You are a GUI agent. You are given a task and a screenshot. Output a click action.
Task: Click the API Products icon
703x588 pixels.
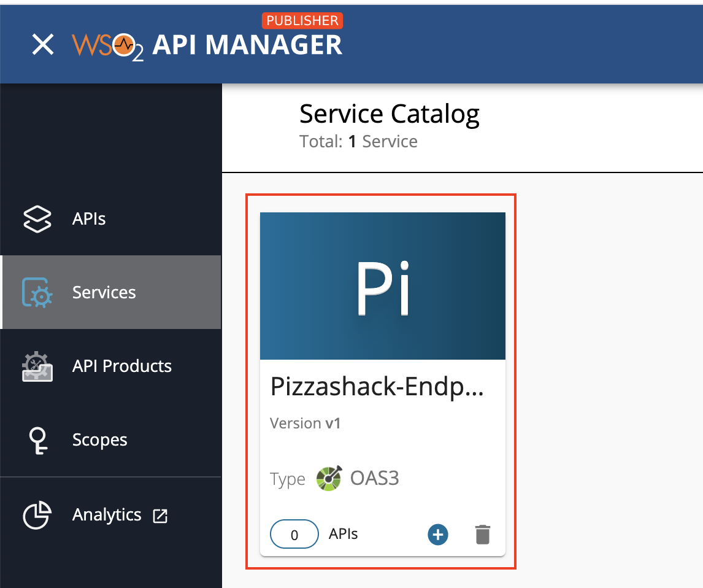click(37, 366)
